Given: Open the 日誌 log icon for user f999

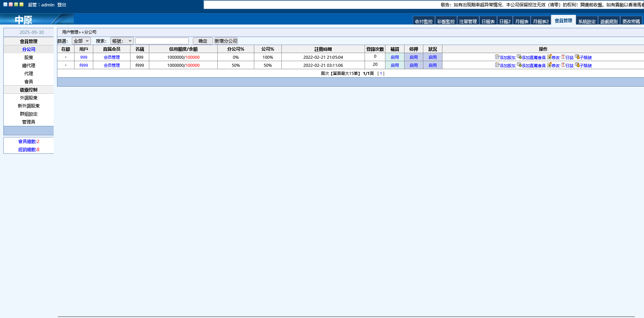Looking at the screenshot, I should pos(563,65).
